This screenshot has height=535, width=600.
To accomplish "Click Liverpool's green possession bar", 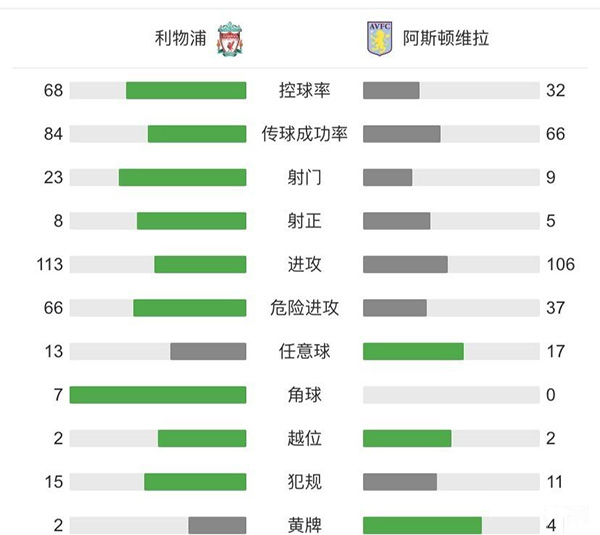I will pyautogui.click(x=186, y=91).
